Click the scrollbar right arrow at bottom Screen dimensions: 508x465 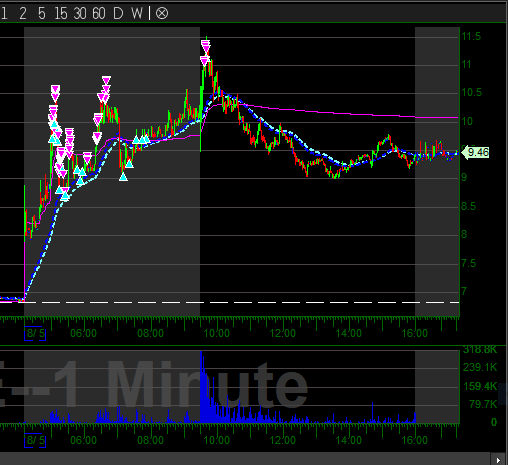tap(498, 460)
